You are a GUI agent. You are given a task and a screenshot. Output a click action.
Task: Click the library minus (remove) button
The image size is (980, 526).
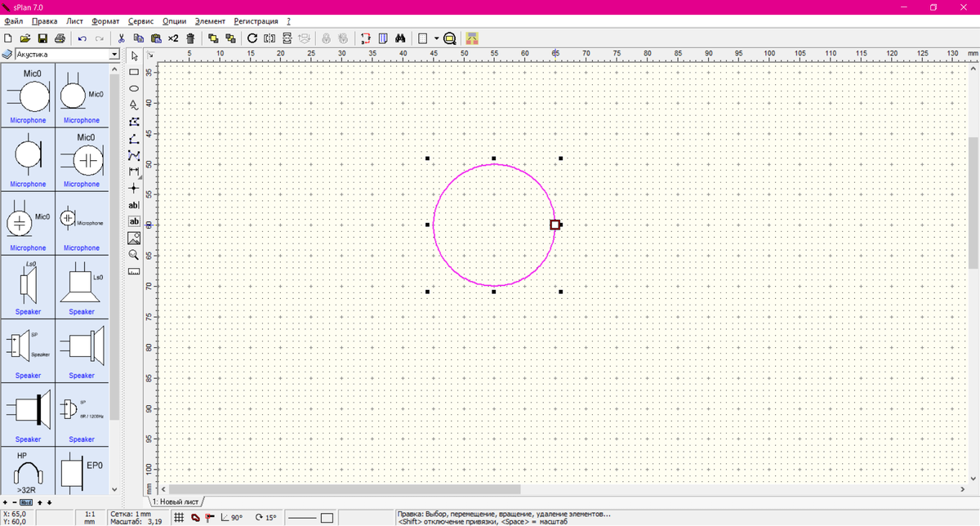click(14, 501)
